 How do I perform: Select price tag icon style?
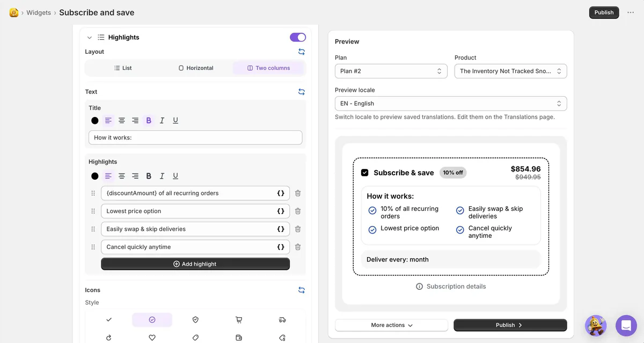point(195,338)
